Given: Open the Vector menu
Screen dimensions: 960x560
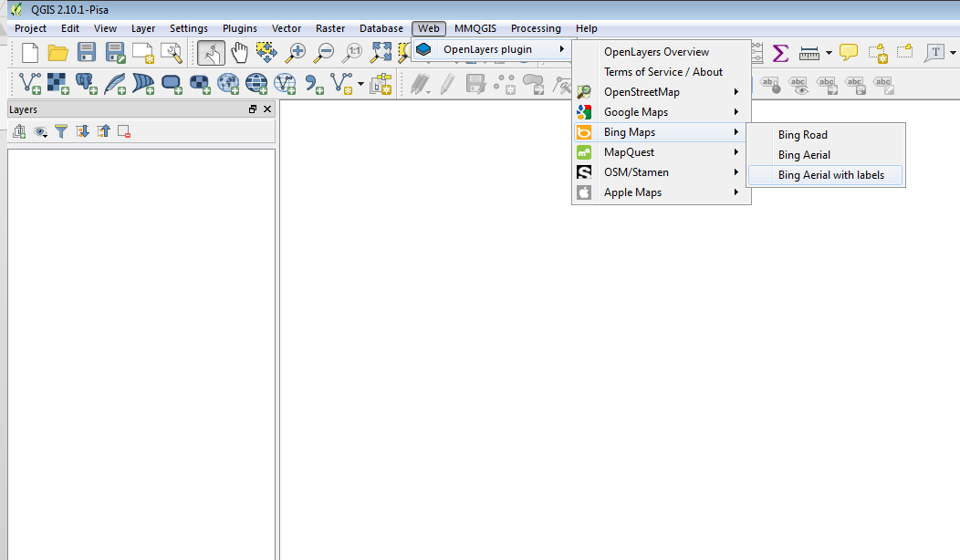Looking at the screenshot, I should click(x=287, y=28).
